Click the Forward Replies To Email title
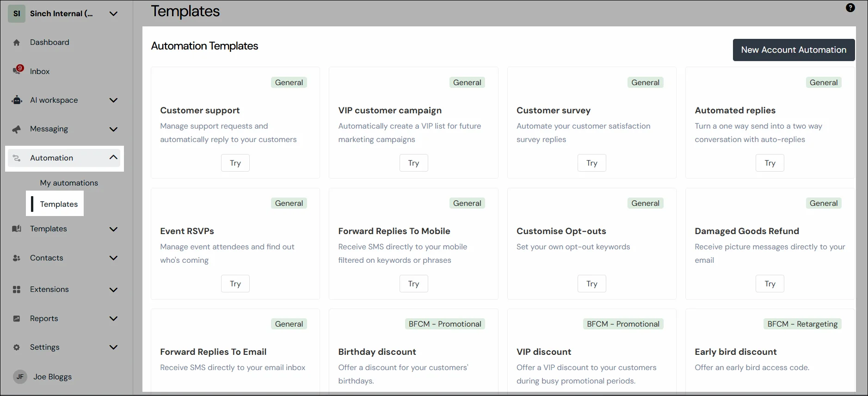 click(x=213, y=352)
